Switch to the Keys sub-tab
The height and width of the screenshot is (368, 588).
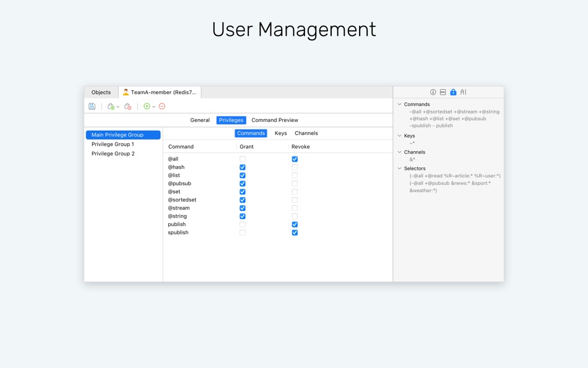point(280,133)
